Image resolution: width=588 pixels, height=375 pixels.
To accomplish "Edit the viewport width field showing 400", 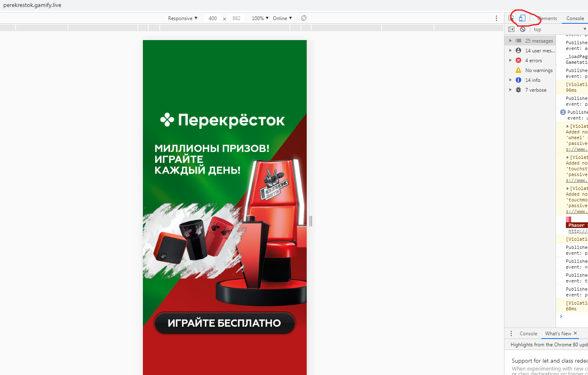I will 213,18.
